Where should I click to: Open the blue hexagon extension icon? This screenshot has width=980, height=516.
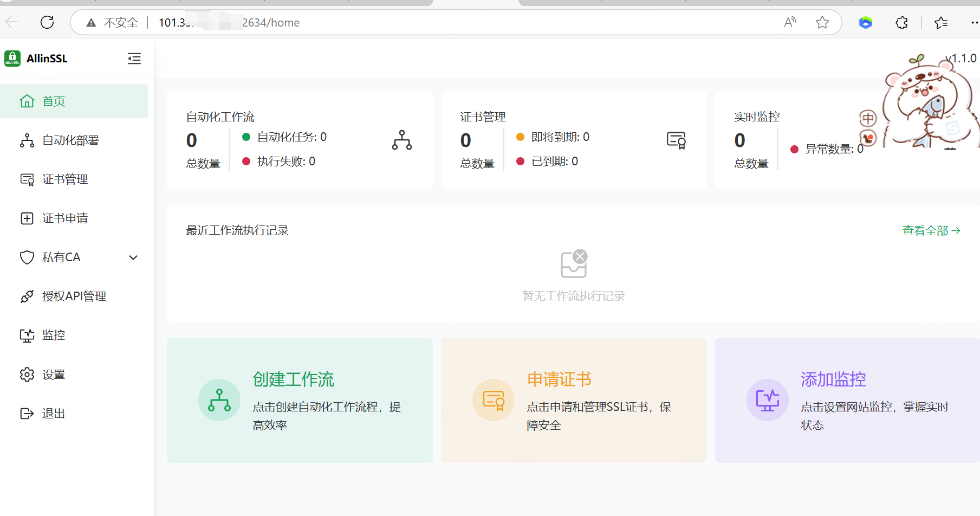(866, 22)
